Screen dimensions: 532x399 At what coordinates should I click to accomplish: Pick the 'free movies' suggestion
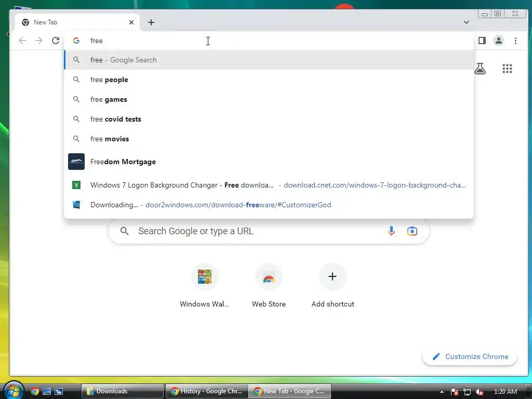click(x=269, y=139)
